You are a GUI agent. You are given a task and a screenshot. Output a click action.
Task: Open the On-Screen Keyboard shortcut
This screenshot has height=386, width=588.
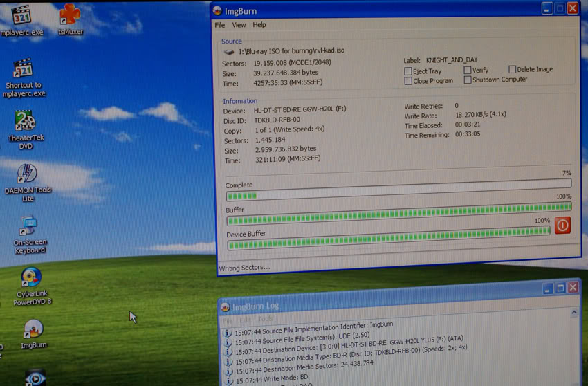click(29, 226)
